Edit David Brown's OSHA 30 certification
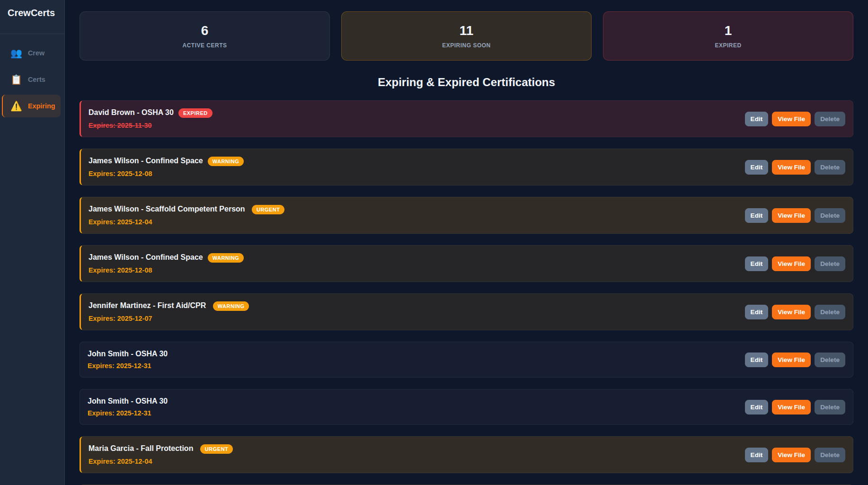The width and height of the screenshot is (868, 485). 756,119
